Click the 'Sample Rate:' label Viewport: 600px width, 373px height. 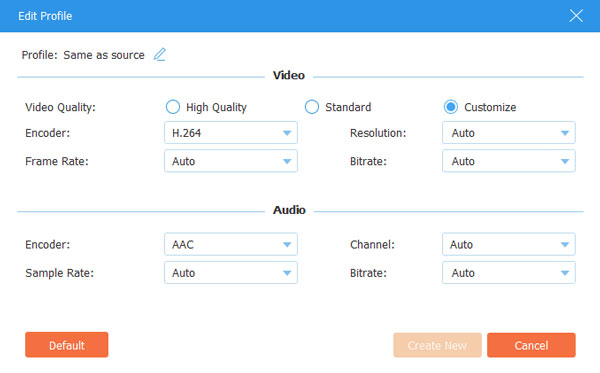click(x=60, y=273)
